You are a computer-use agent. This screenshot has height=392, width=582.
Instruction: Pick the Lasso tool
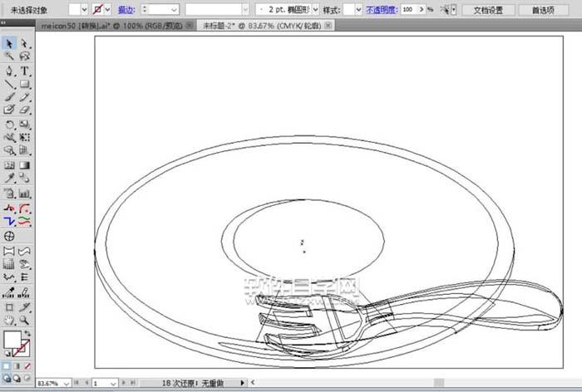coord(24,56)
